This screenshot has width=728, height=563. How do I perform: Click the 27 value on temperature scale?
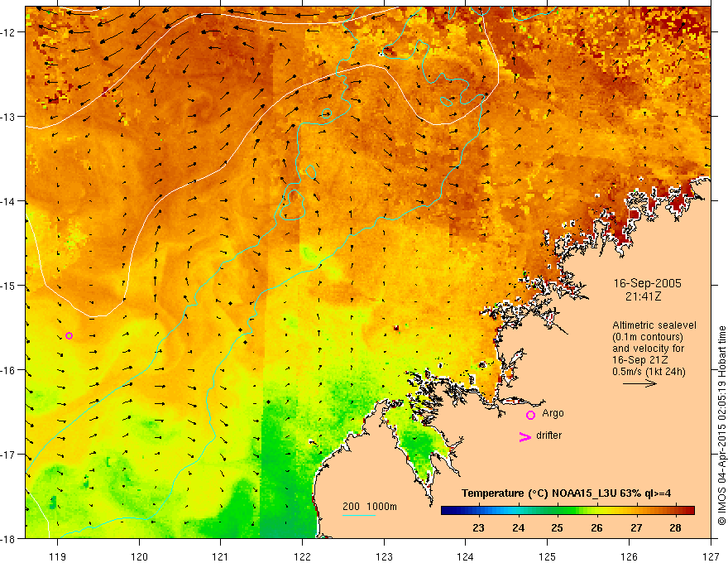pyautogui.click(x=636, y=527)
